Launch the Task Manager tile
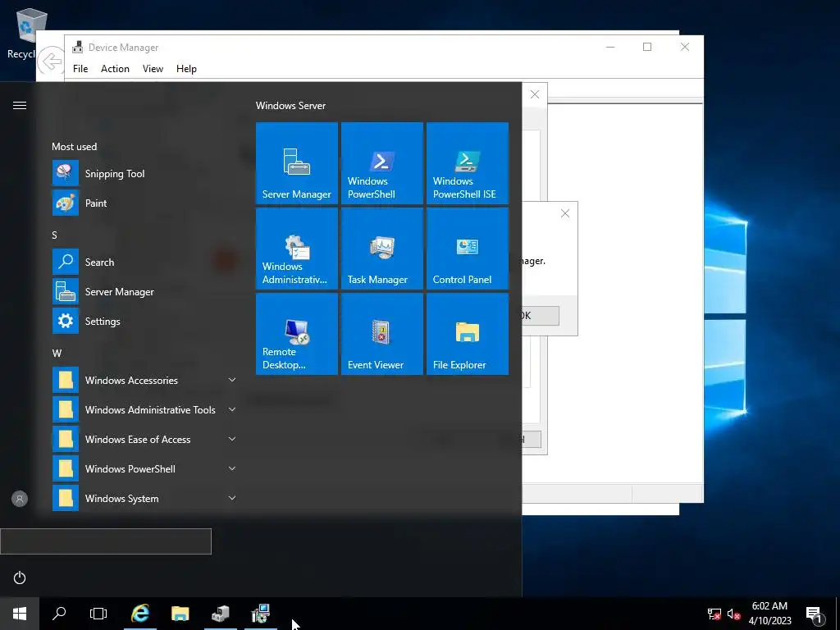The width and height of the screenshot is (840, 630). [x=382, y=249]
